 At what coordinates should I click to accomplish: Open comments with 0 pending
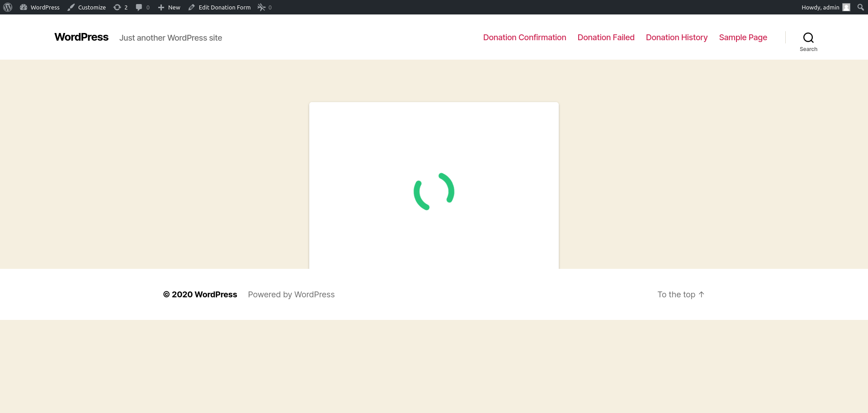tap(143, 7)
